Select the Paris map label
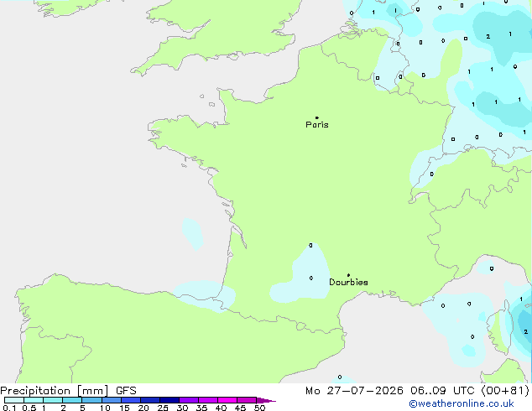The width and height of the screenshot is (532, 411). coord(317,125)
